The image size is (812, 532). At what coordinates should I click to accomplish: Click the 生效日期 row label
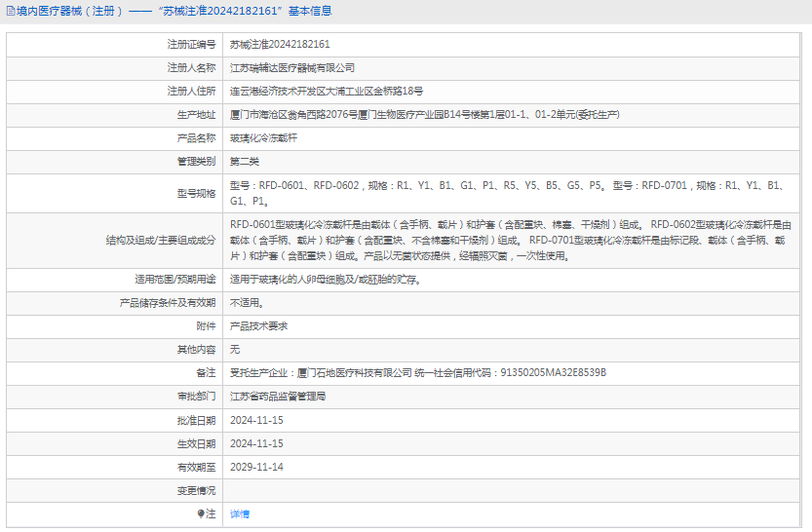tap(196, 443)
